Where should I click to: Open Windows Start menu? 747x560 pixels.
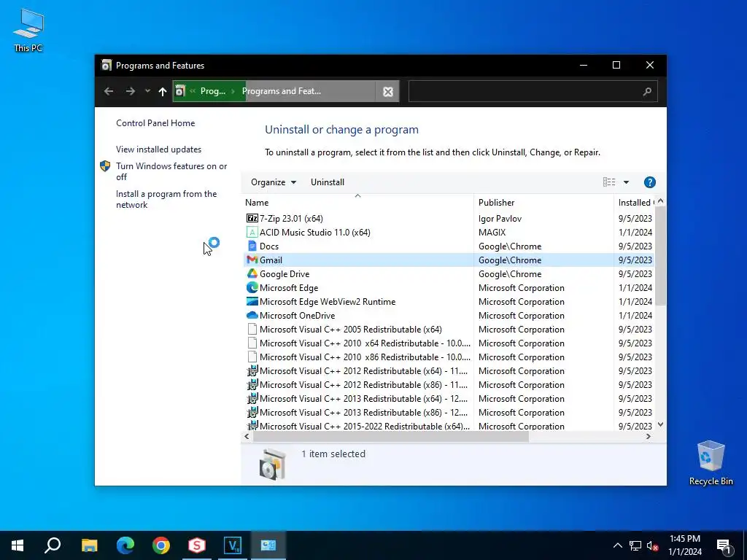click(x=18, y=545)
